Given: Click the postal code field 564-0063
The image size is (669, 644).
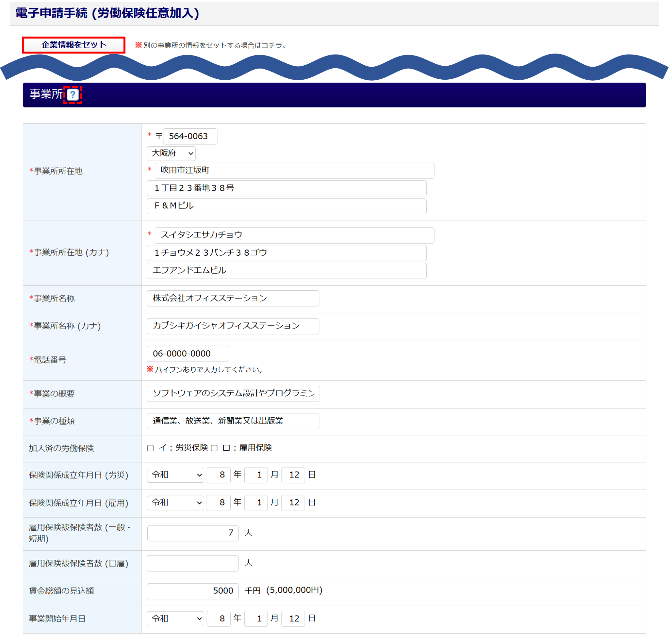Looking at the screenshot, I should [190, 137].
